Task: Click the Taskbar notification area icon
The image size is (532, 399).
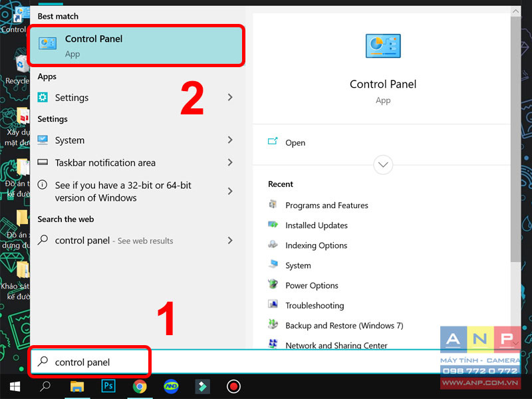Action: coord(43,162)
